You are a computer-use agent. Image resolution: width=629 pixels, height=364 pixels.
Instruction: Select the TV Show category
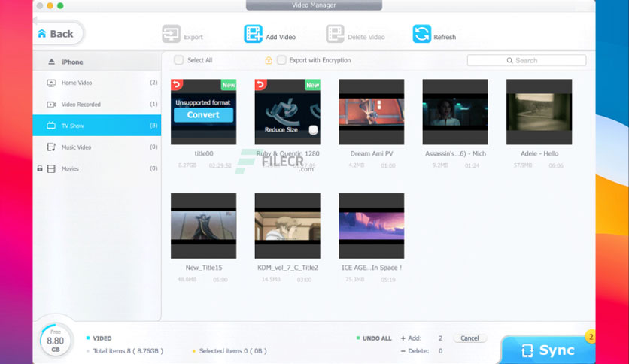click(x=97, y=126)
